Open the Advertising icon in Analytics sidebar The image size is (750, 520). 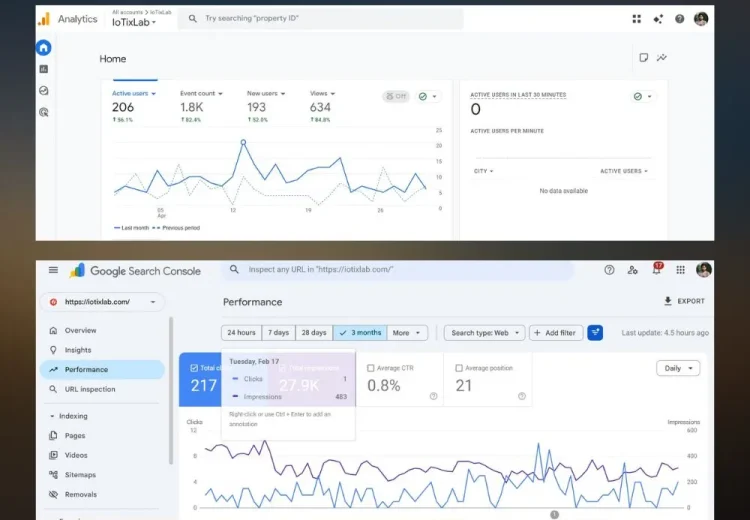tap(44, 112)
